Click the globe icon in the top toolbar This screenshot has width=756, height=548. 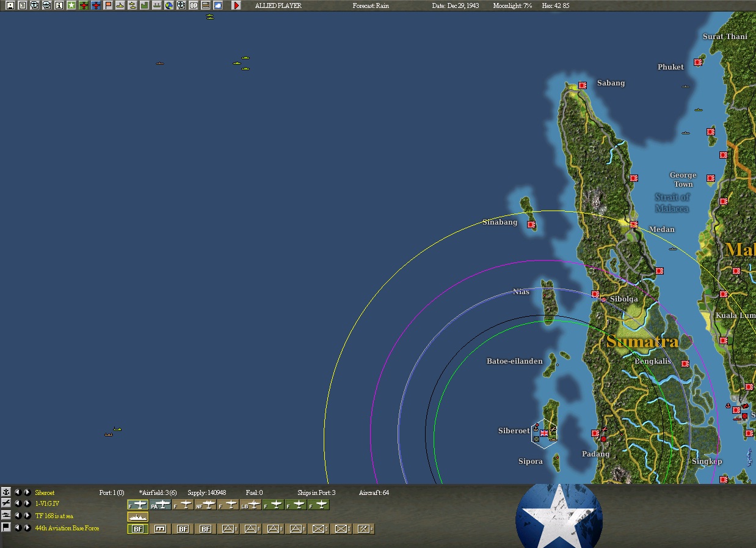[169, 5]
